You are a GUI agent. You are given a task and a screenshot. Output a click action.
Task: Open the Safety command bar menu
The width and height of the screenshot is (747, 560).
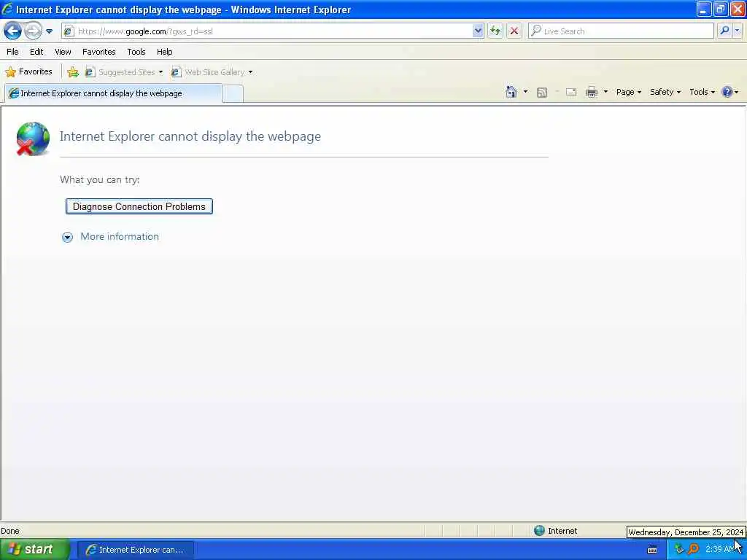[x=665, y=92]
